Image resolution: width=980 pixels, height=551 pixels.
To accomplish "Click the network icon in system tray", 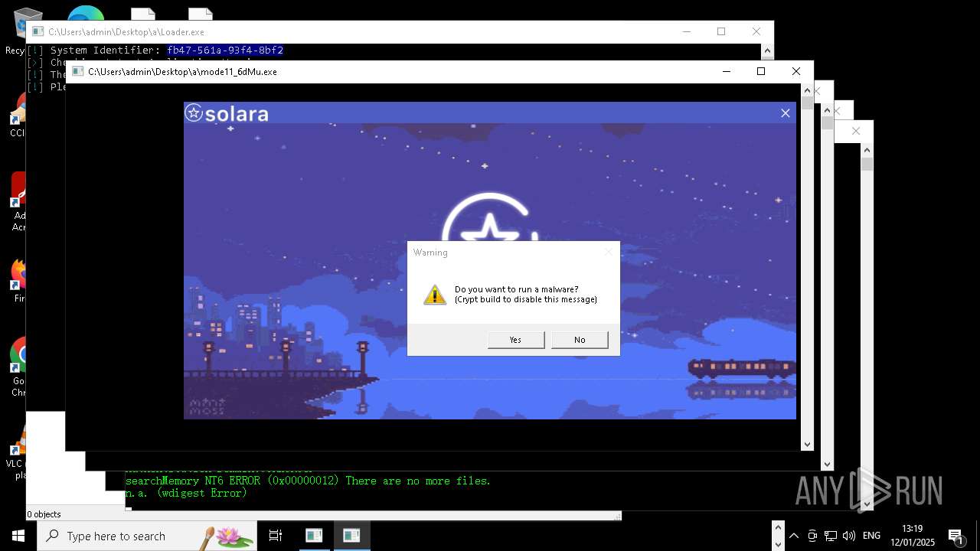I will click(831, 536).
